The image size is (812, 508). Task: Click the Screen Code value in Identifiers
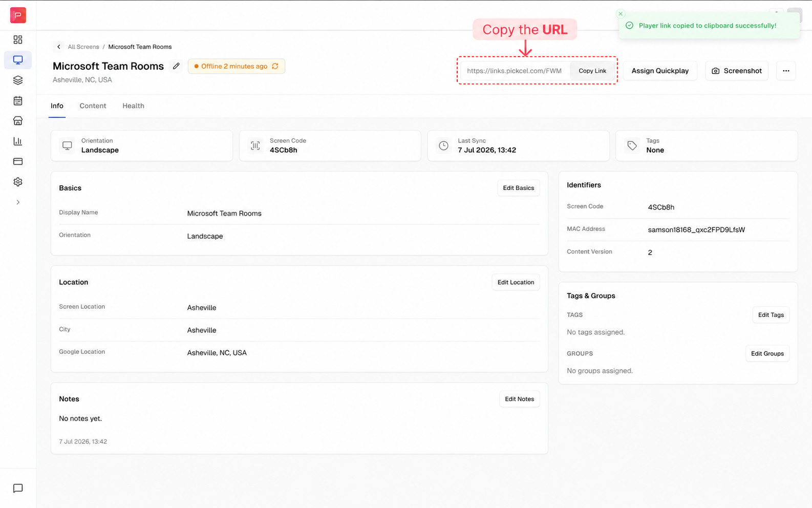point(661,207)
